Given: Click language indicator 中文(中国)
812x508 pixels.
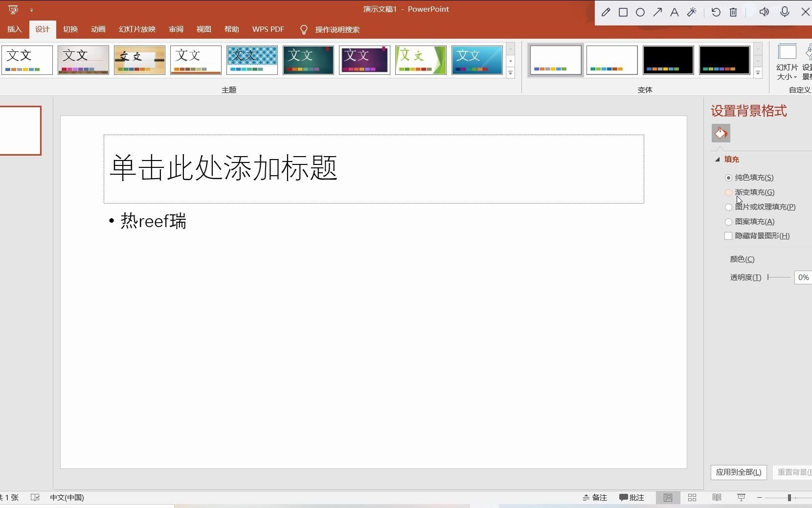Looking at the screenshot, I should point(67,497).
